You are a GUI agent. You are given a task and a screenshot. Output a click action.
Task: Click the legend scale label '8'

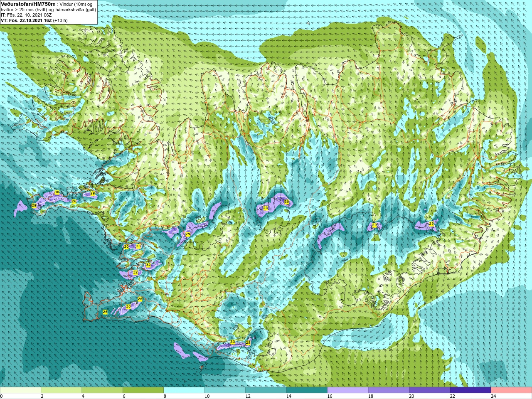(x=165, y=397)
